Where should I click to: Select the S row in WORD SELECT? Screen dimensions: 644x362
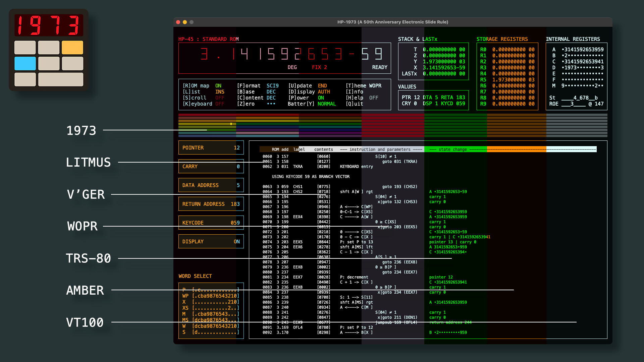coord(211,332)
